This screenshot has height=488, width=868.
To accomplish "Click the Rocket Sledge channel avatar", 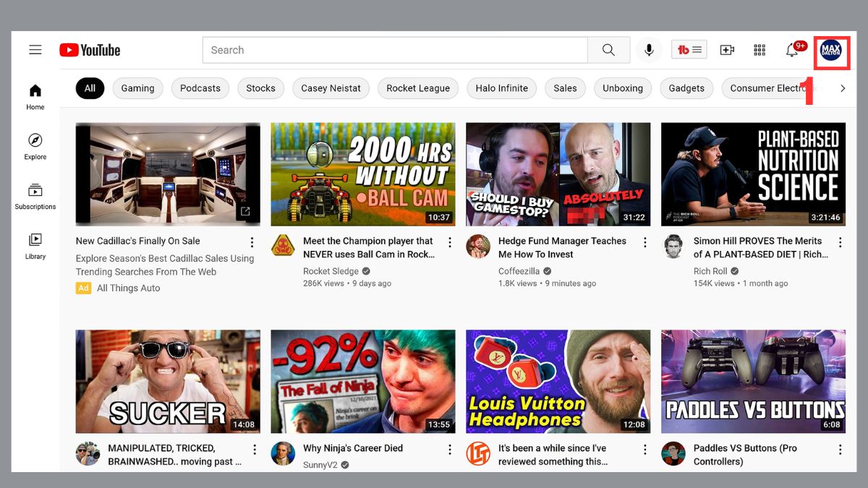I will (x=283, y=247).
